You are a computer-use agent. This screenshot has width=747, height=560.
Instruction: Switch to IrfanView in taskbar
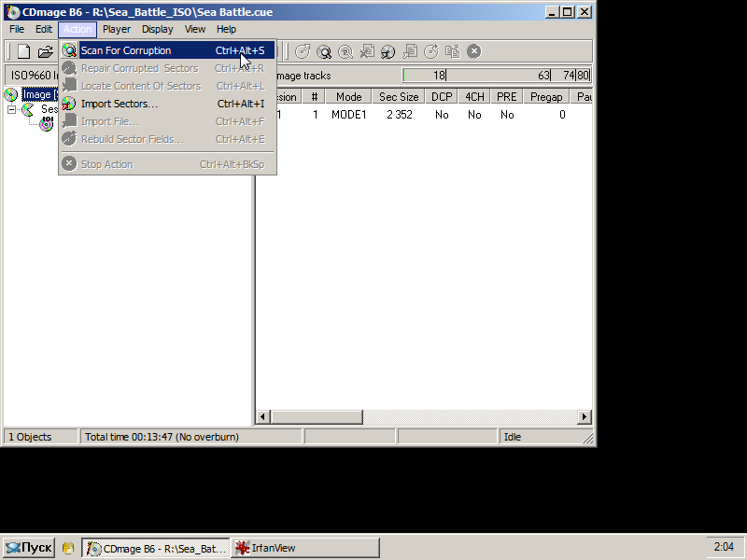pyautogui.click(x=305, y=548)
